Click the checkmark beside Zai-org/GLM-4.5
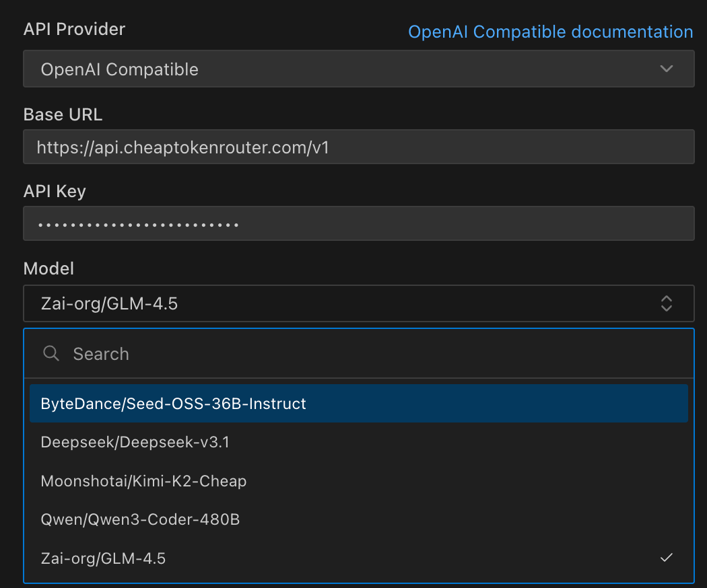This screenshot has height=588, width=707. point(666,558)
